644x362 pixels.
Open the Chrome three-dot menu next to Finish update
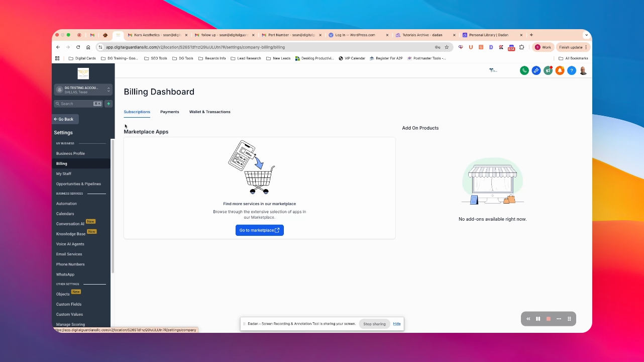(x=586, y=47)
